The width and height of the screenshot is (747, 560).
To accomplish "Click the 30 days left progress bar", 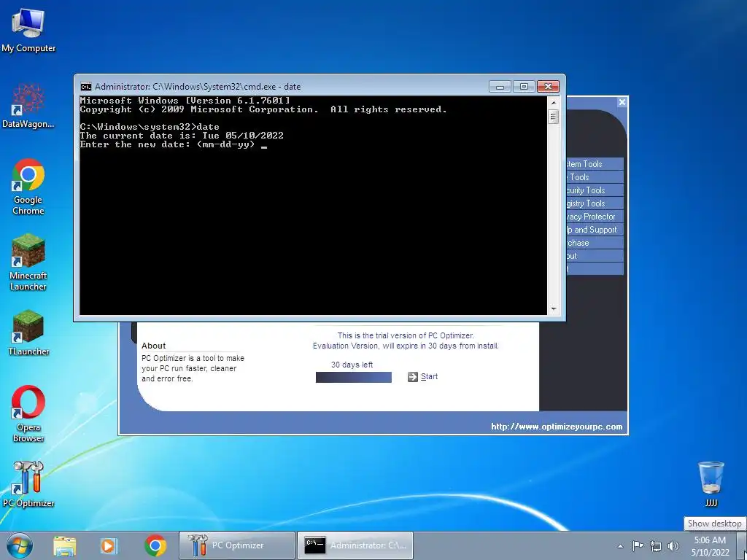I will pos(354,377).
